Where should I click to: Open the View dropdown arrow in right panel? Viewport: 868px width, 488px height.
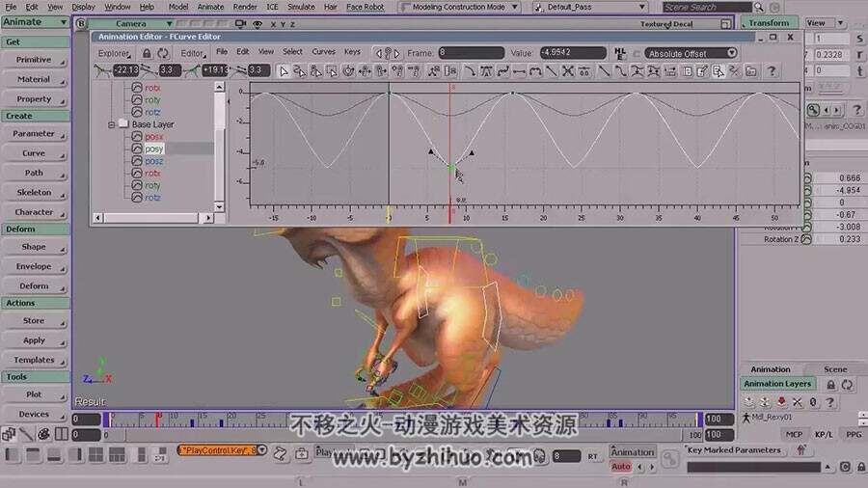point(841,23)
